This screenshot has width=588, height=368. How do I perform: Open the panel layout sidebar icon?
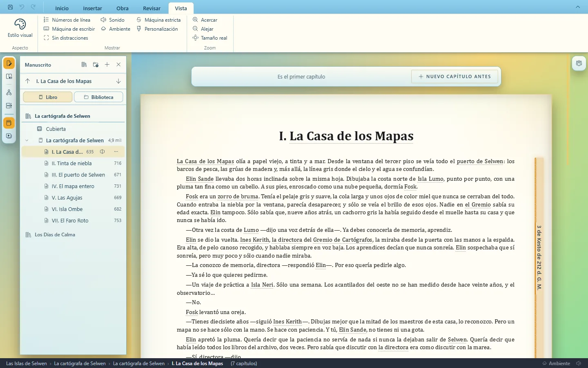pos(9,106)
